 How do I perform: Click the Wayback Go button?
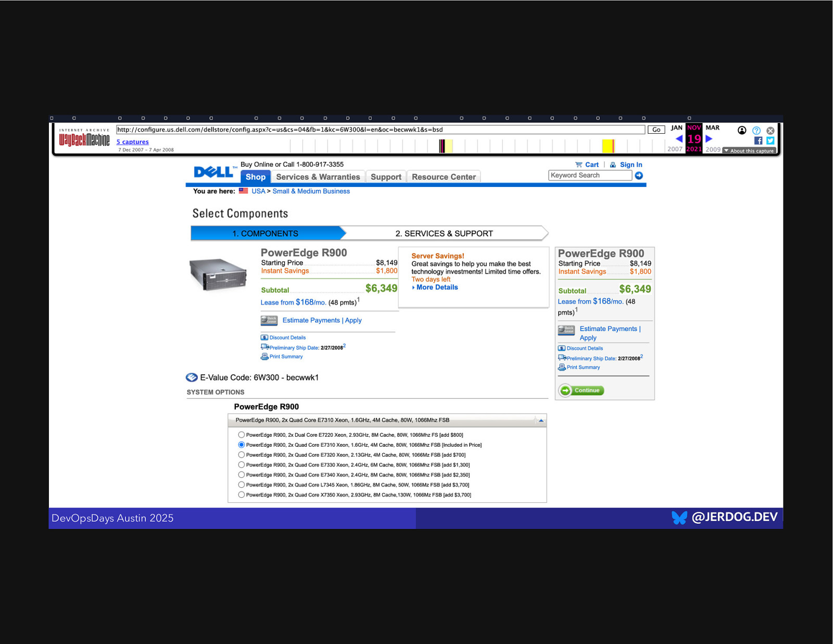657,130
